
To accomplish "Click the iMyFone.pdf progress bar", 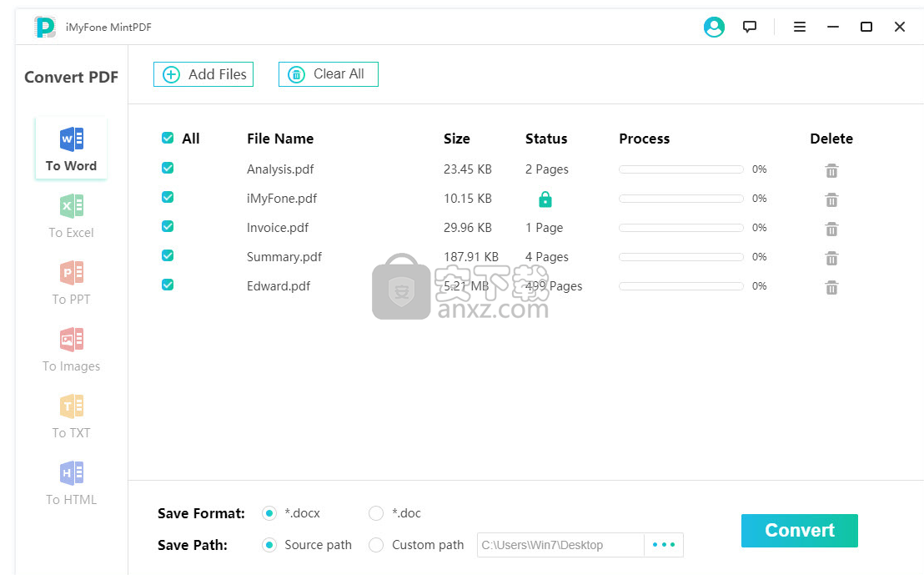I will pyautogui.click(x=681, y=198).
